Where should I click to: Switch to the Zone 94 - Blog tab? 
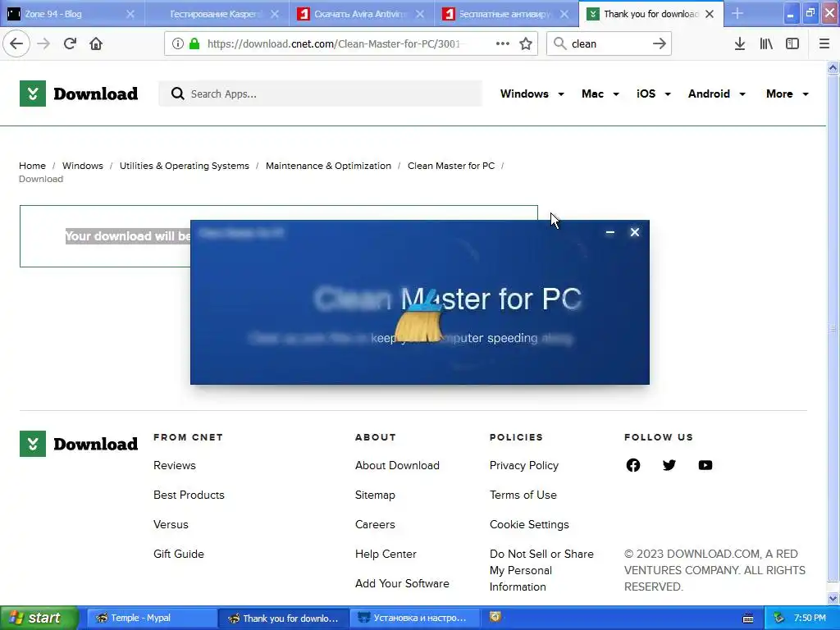pyautogui.click(x=72, y=13)
